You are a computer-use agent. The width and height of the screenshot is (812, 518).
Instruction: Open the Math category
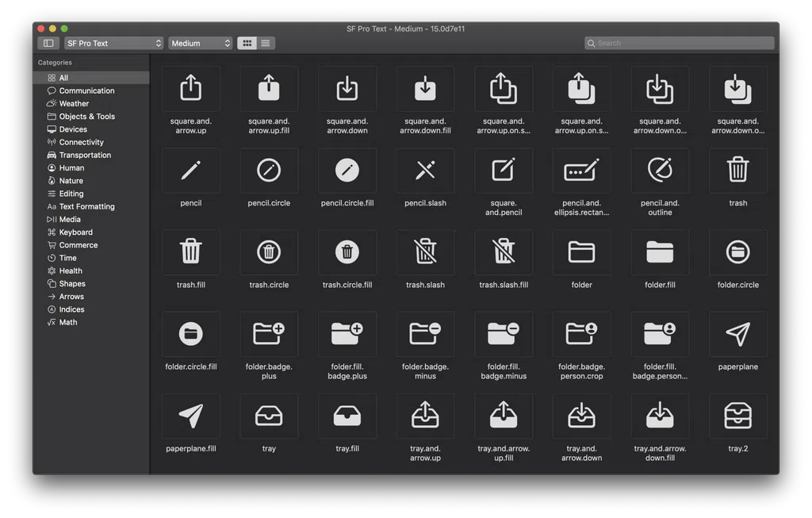click(x=91, y=322)
